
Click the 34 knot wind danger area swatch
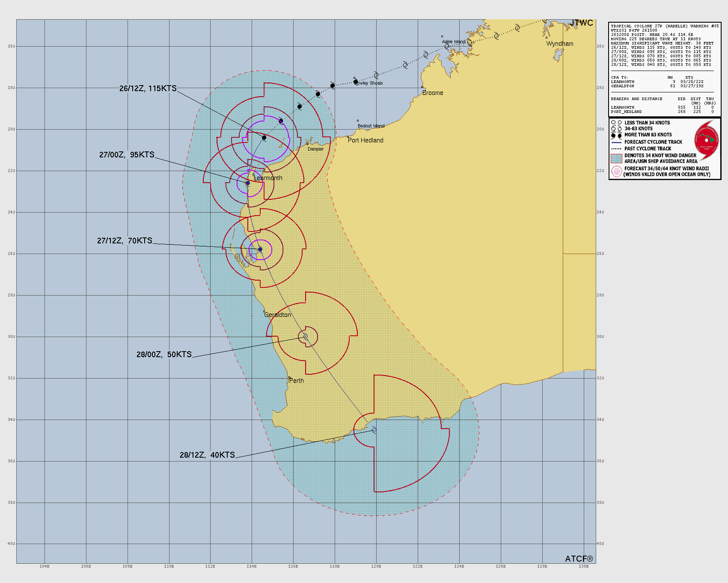616,158
